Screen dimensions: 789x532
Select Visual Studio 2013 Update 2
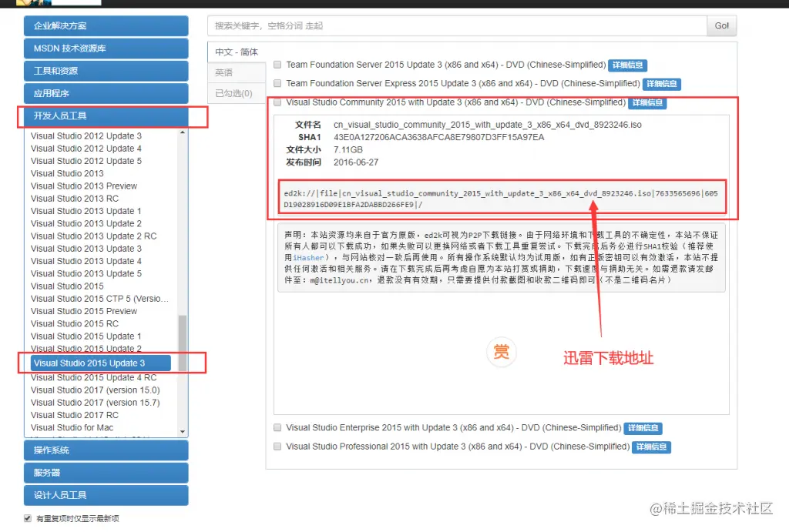86,223
